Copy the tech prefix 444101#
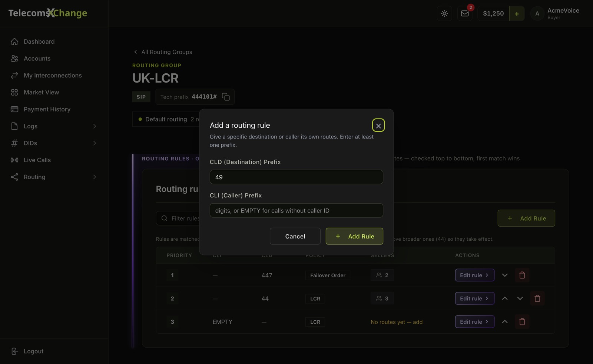The width and height of the screenshot is (593, 364). (x=226, y=97)
